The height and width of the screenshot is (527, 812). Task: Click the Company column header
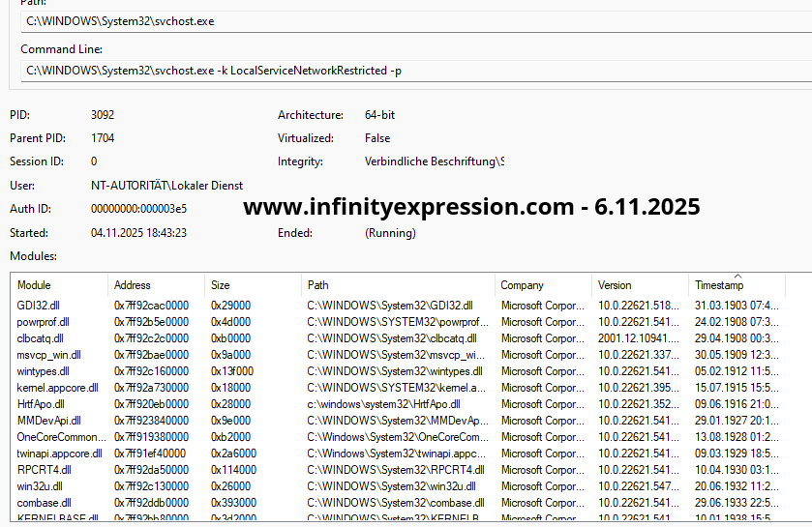(542, 285)
